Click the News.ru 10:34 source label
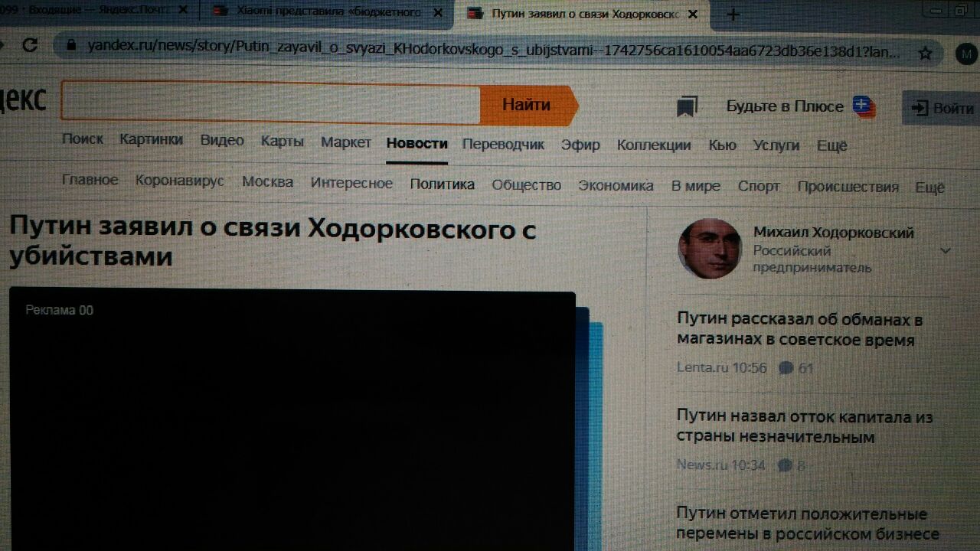 pos(720,465)
